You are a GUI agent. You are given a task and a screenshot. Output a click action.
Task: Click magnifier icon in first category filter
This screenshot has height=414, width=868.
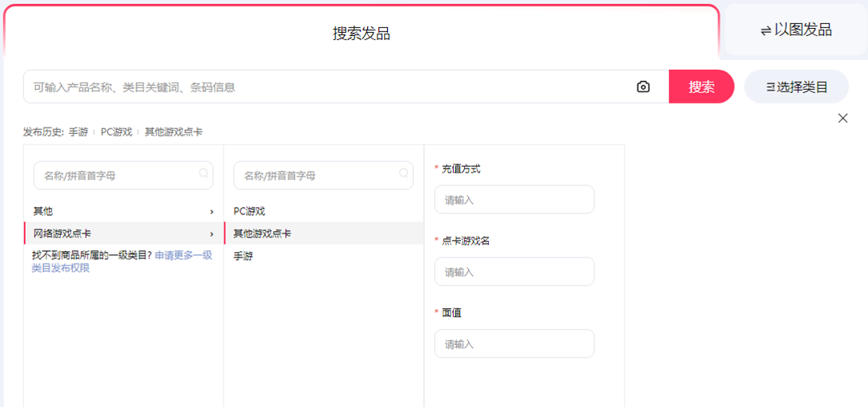click(204, 172)
